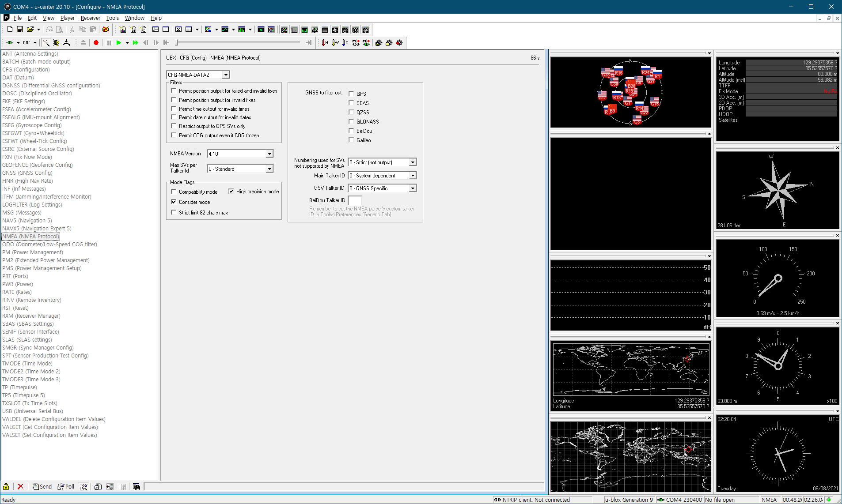Select VALSET (Set Configuration Item Values)
This screenshot has height=504, width=842.
click(x=49, y=435)
